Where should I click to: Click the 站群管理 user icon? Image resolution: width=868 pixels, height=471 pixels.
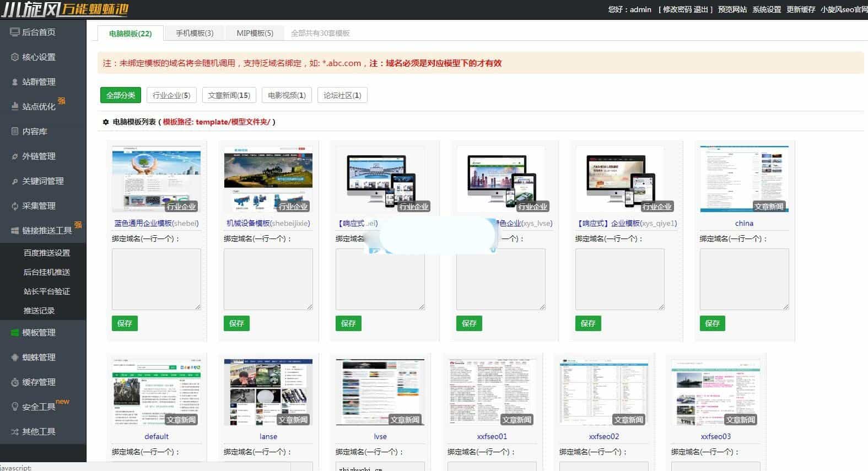point(15,82)
